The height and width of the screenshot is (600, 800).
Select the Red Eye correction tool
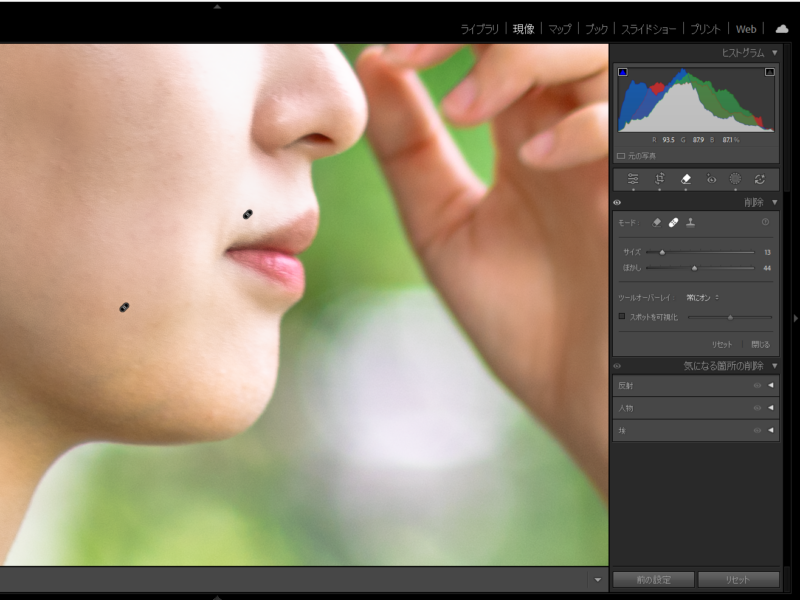point(711,179)
